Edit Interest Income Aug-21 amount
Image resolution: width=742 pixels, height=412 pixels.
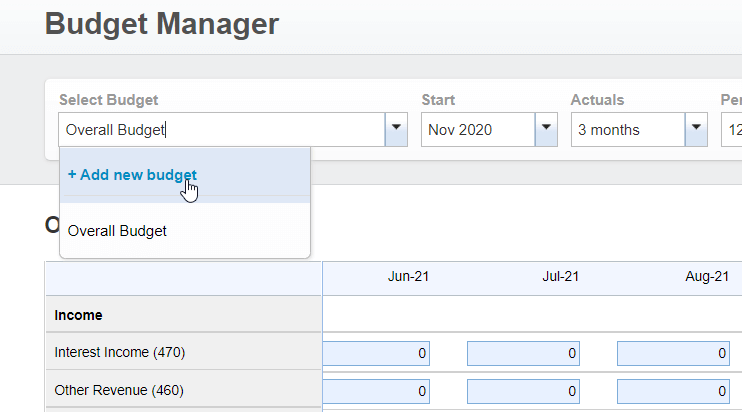pos(673,353)
